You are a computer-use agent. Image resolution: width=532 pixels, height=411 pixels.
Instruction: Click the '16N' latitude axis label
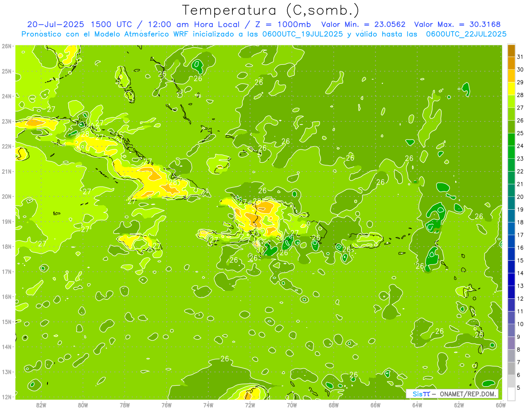coord(6,297)
